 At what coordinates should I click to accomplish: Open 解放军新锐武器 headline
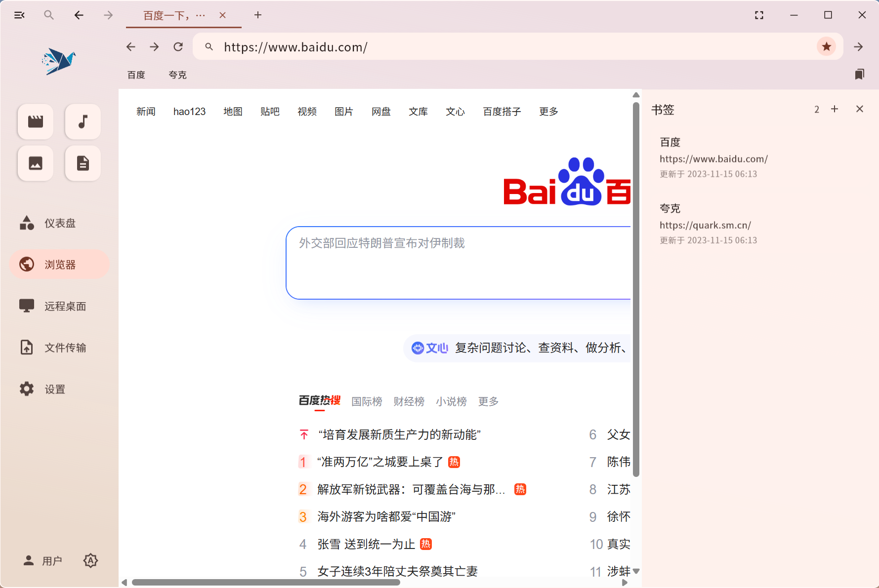[411, 489]
